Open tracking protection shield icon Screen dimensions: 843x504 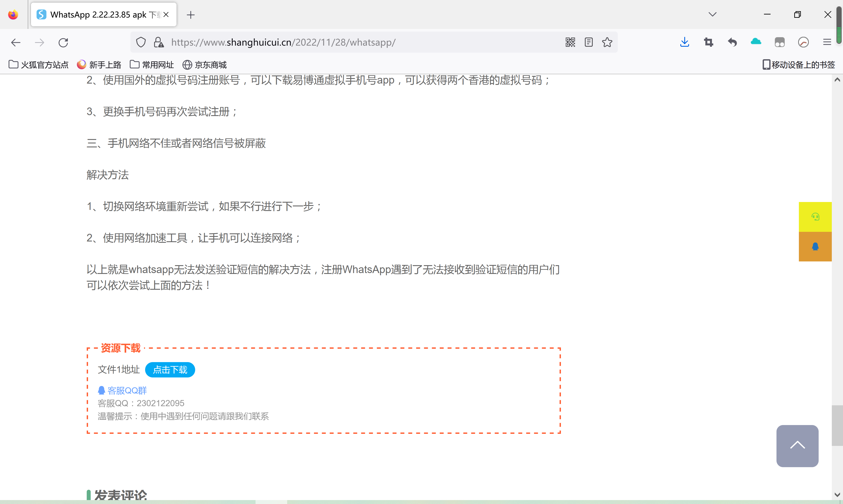(141, 43)
